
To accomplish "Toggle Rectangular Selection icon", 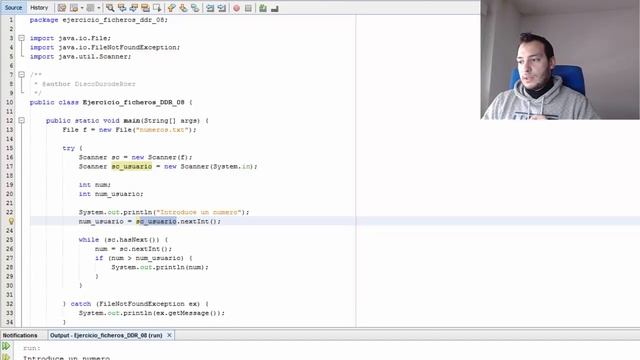I will point(157,8).
